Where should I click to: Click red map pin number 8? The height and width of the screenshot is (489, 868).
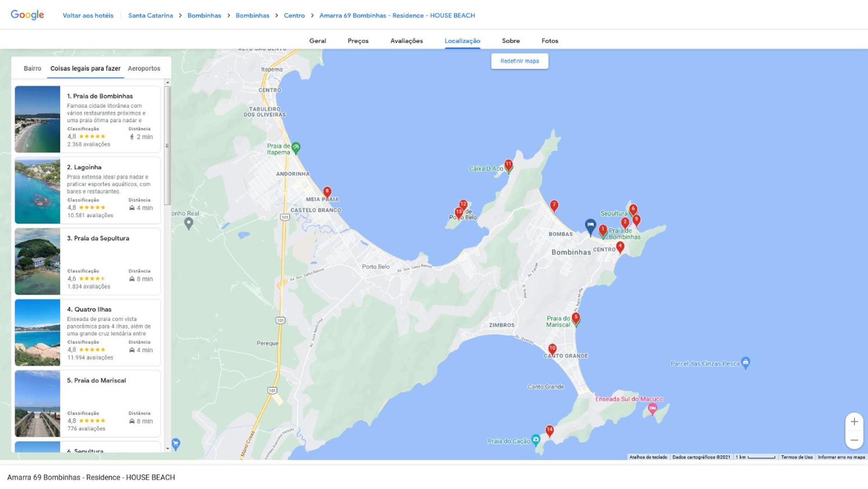(x=327, y=192)
